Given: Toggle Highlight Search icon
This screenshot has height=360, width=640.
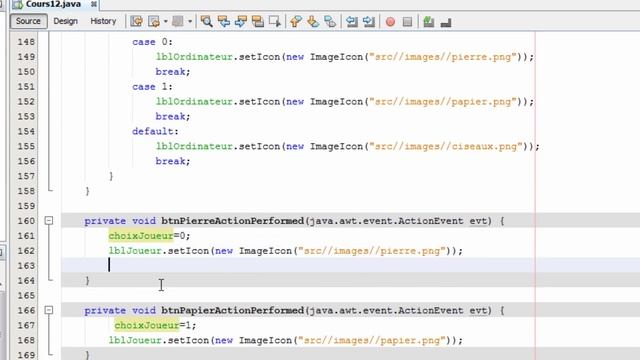Looking at the screenshot, I should (258, 21).
